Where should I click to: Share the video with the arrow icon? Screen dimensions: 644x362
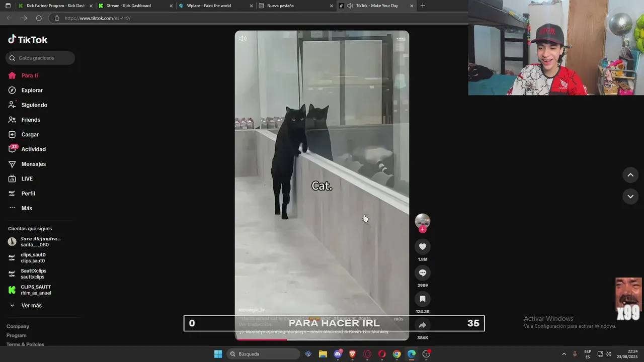pyautogui.click(x=423, y=325)
